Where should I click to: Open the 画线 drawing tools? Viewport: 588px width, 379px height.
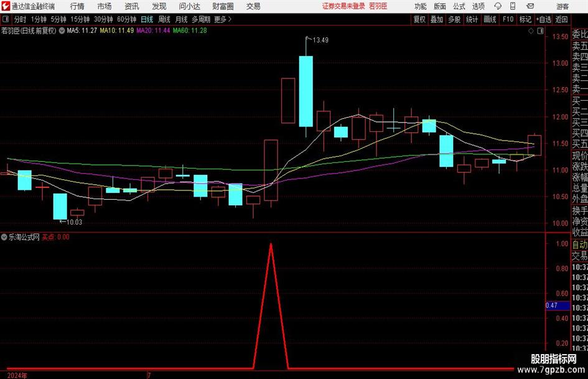[490, 19]
